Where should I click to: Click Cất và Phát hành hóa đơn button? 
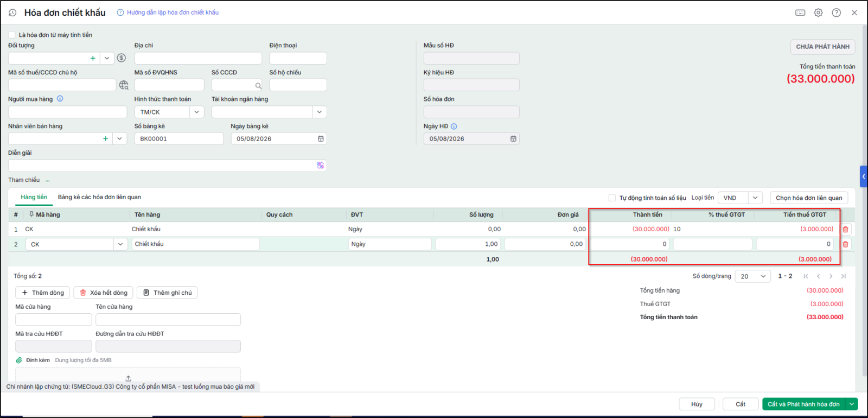tap(803, 404)
